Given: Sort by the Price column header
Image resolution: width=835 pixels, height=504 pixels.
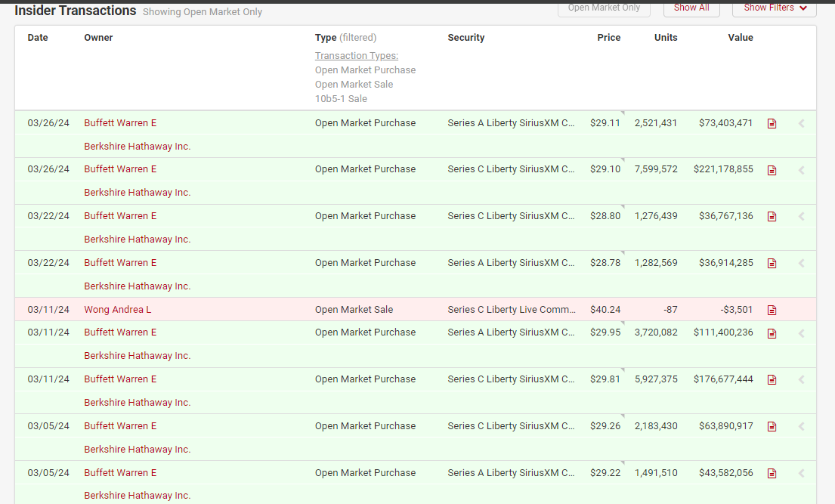Looking at the screenshot, I should coord(608,37).
